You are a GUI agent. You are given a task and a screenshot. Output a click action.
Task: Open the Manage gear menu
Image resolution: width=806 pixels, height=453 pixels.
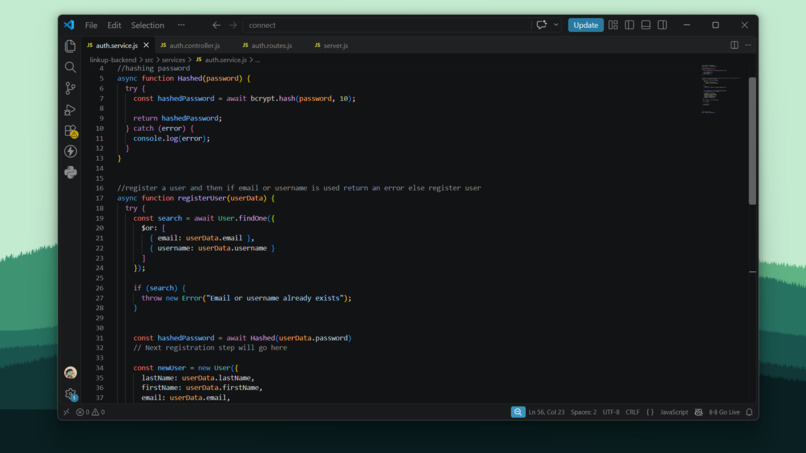pos(71,394)
